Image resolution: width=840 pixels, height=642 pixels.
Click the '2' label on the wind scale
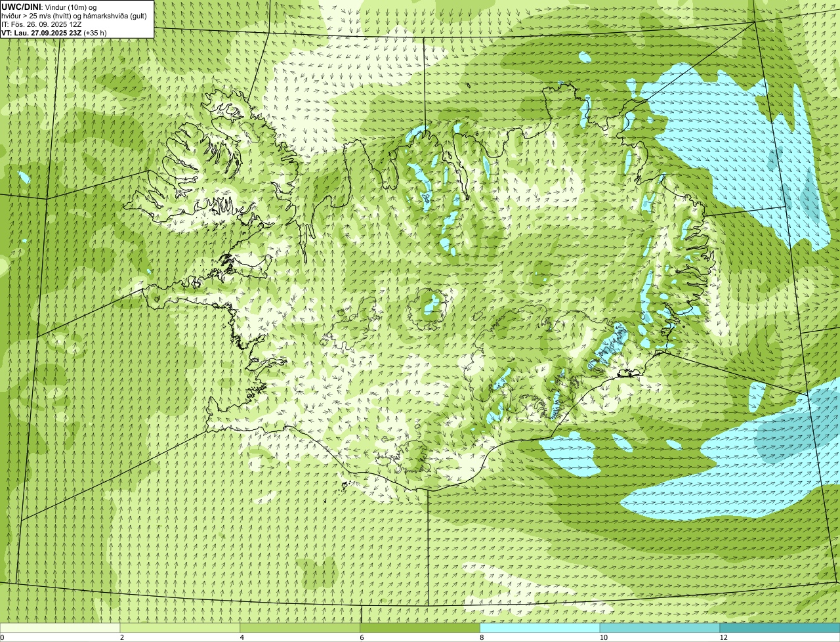pyautogui.click(x=121, y=637)
